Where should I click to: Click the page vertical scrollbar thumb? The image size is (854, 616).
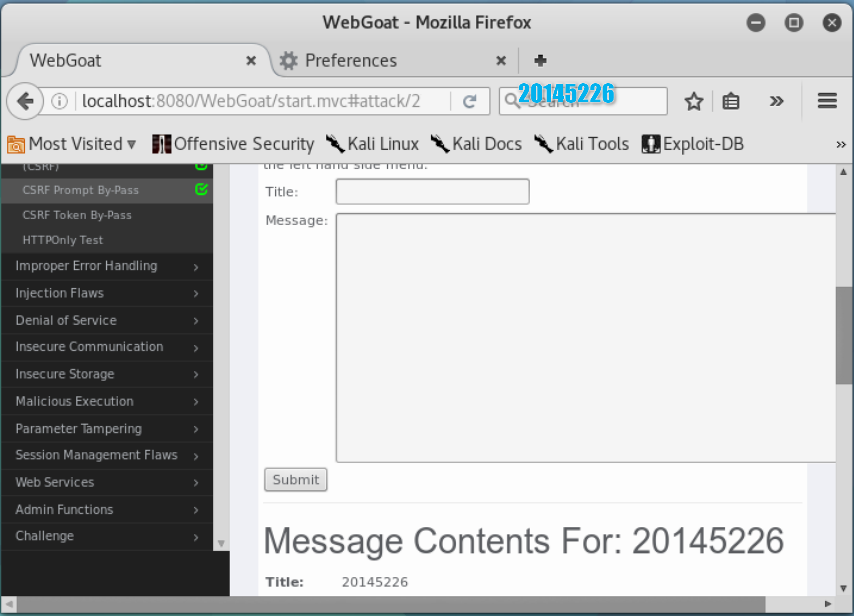pyautogui.click(x=844, y=336)
